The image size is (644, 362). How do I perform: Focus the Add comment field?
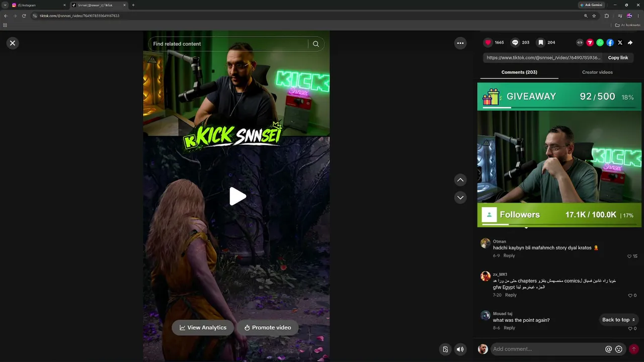[547, 349]
